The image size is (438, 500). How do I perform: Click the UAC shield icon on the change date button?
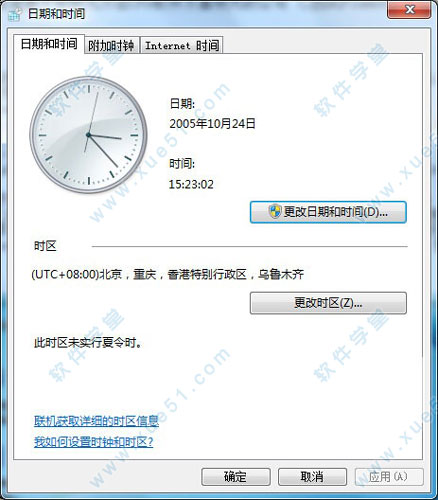coord(275,211)
